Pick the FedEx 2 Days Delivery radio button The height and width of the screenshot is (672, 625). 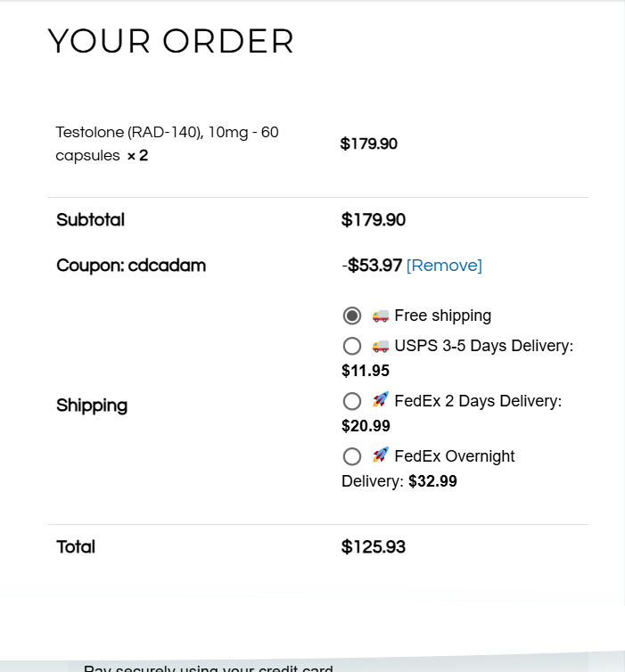click(352, 401)
